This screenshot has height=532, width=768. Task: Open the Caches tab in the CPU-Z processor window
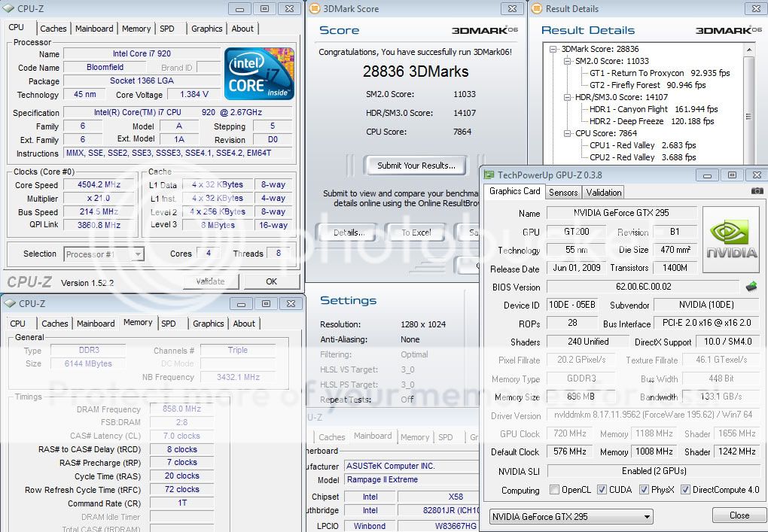tap(53, 29)
